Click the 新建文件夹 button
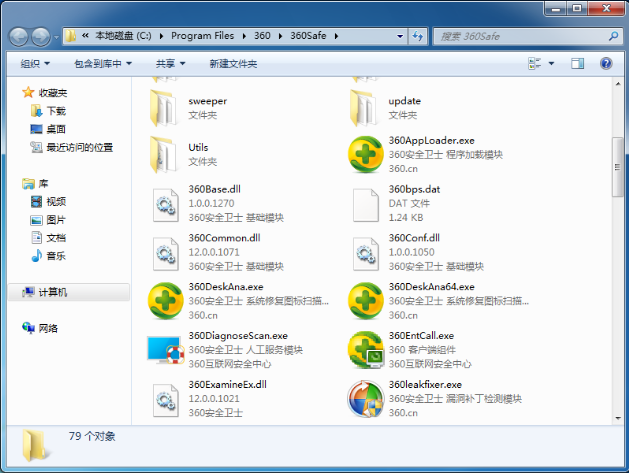 pos(233,63)
